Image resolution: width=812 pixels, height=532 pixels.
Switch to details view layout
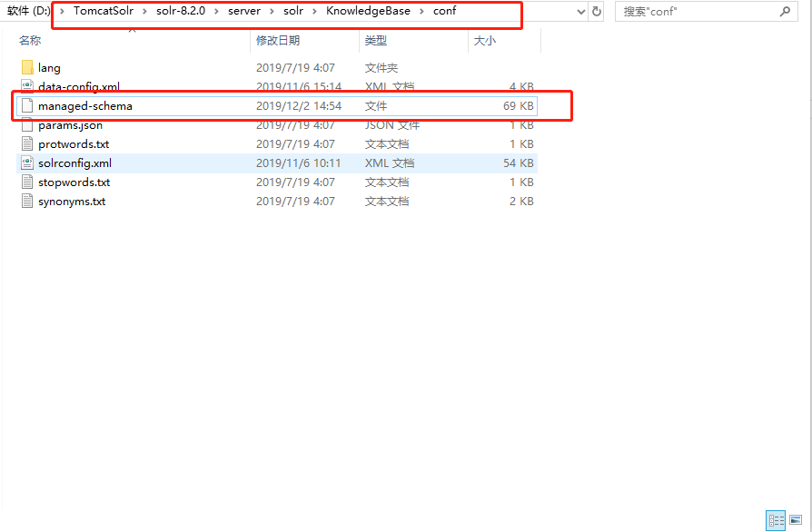pyautogui.click(x=776, y=520)
